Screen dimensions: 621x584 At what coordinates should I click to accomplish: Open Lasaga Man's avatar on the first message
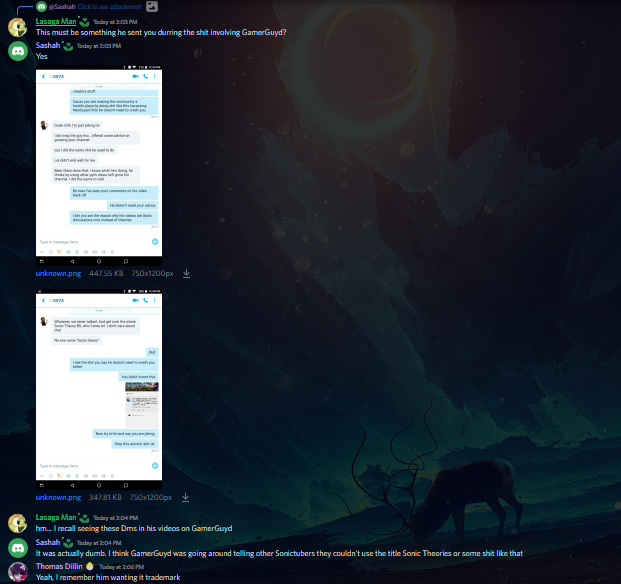click(18, 27)
